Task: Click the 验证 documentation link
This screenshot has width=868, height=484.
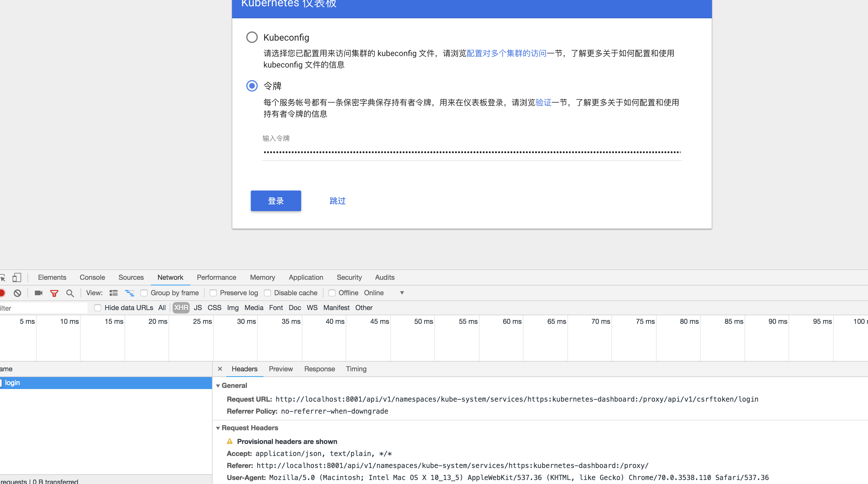Action: [543, 102]
